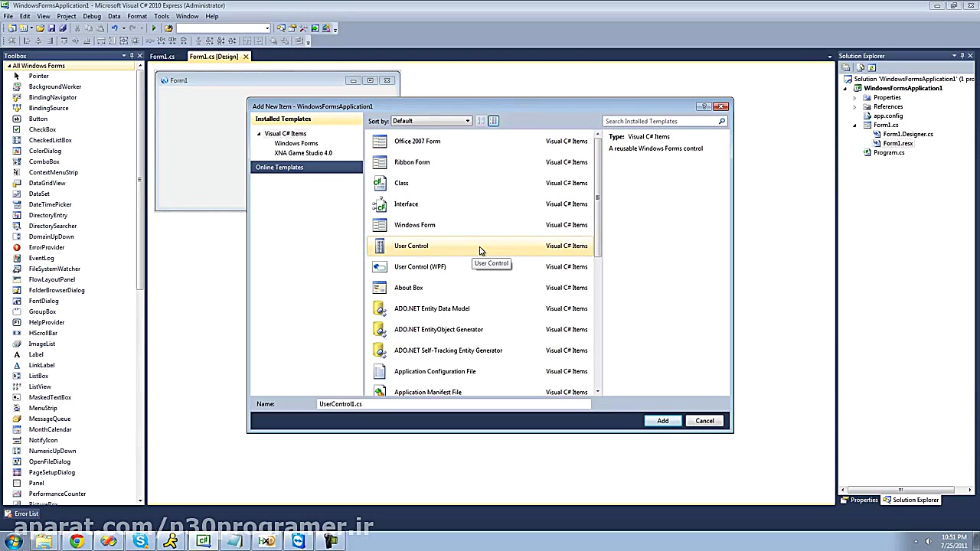980x551 pixels.
Task: Click the search magnifier in Search Installed Templates
Action: tap(721, 121)
